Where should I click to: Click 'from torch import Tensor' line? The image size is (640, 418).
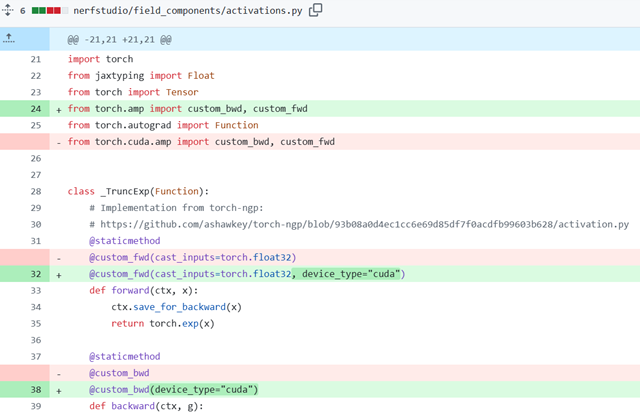click(133, 92)
